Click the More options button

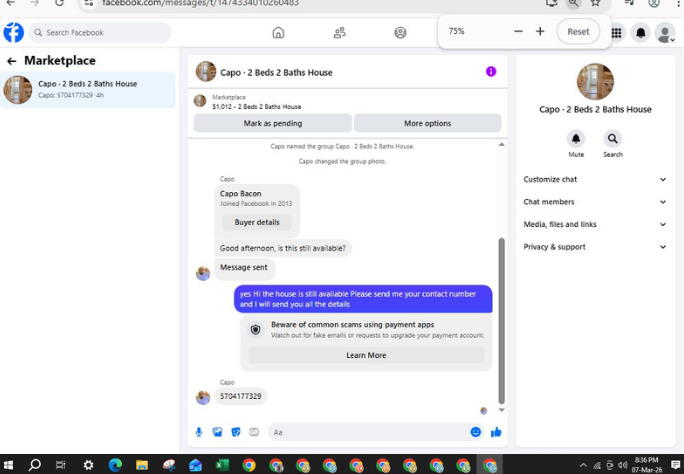pos(428,123)
